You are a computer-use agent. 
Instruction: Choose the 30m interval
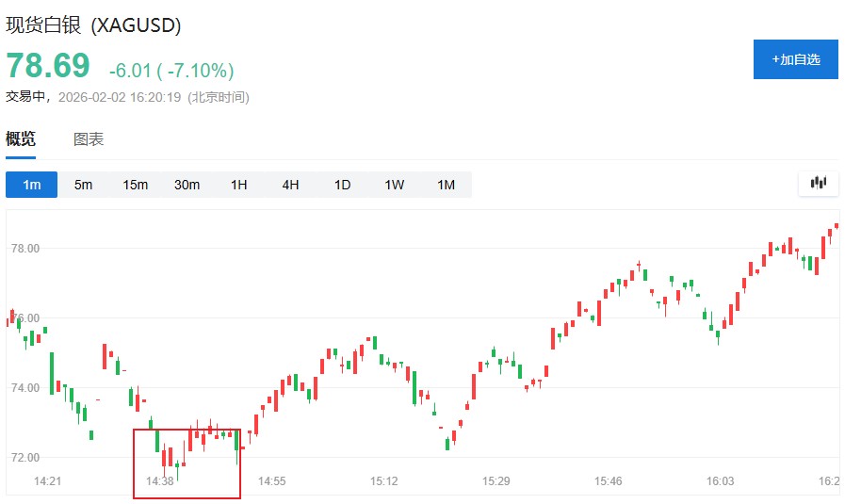(x=187, y=185)
